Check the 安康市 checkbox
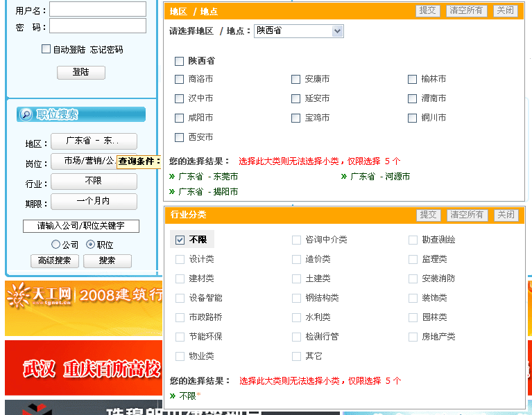Image resolution: width=532 pixels, height=415 pixels. click(x=295, y=79)
